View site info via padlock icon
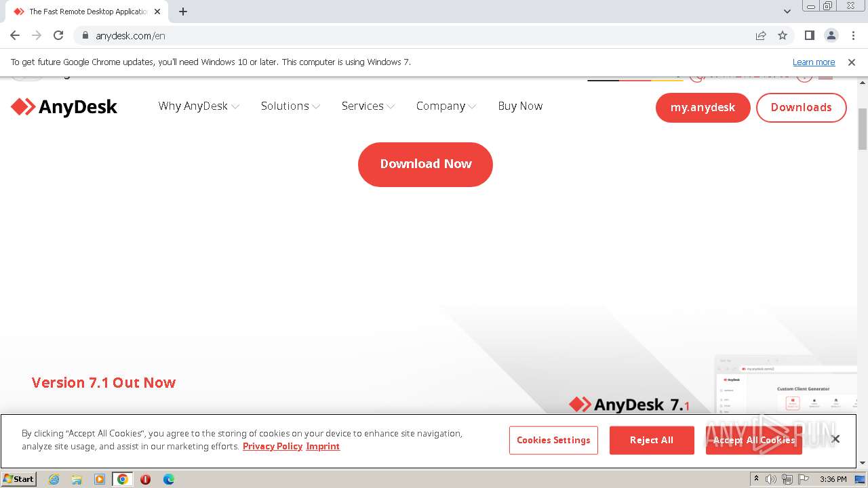Viewport: 868px width, 488px height. pyautogui.click(x=85, y=35)
